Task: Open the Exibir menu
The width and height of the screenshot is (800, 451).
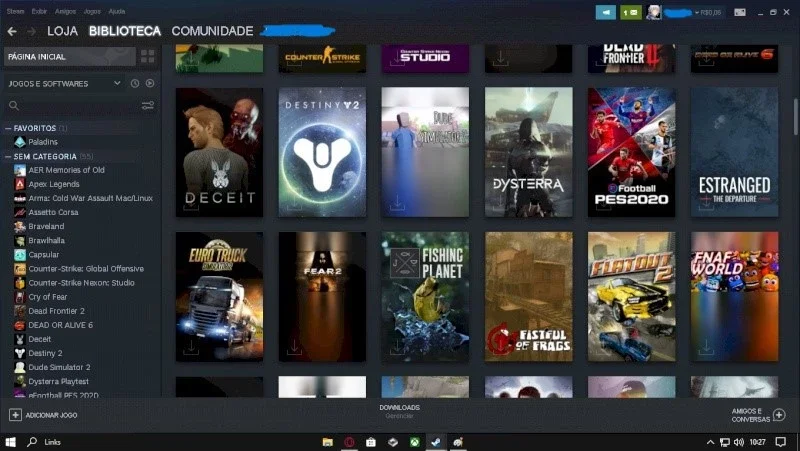Action: (x=39, y=11)
